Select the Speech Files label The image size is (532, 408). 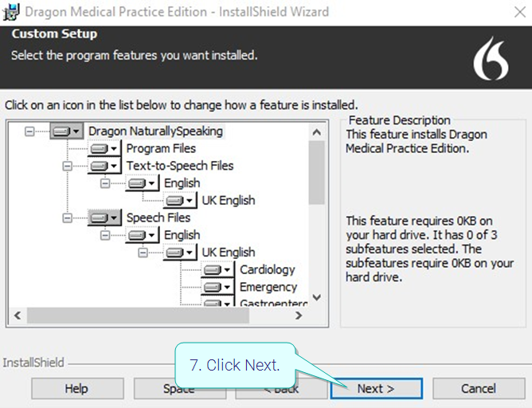tap(158, 218)
